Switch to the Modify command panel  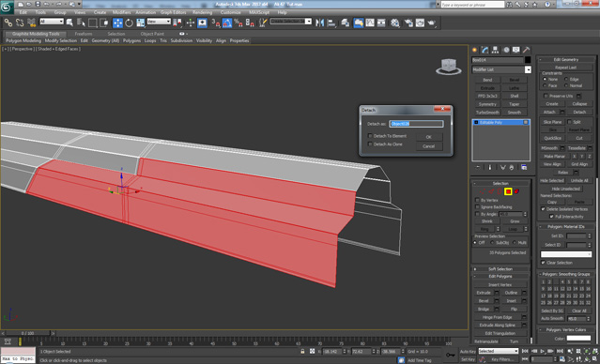tap(485, 50)
